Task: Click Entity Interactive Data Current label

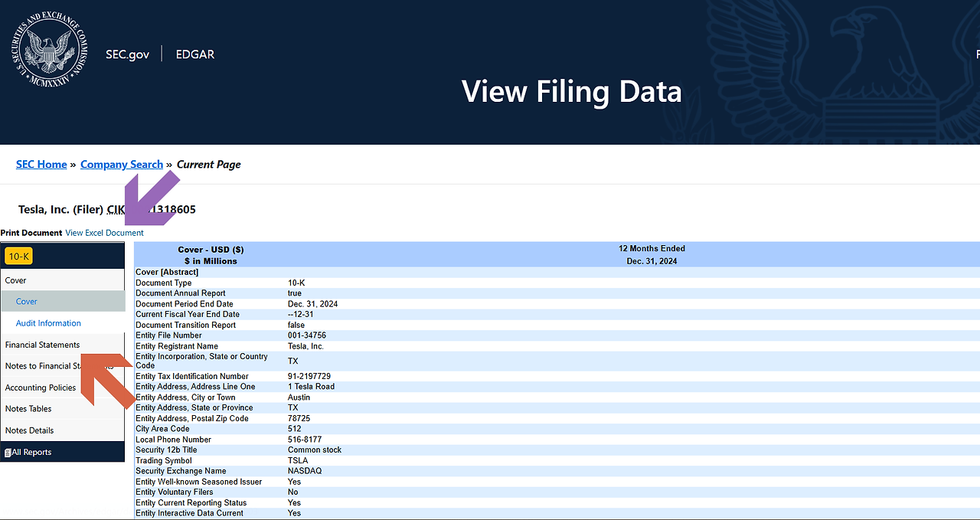Action: (190, 513)
